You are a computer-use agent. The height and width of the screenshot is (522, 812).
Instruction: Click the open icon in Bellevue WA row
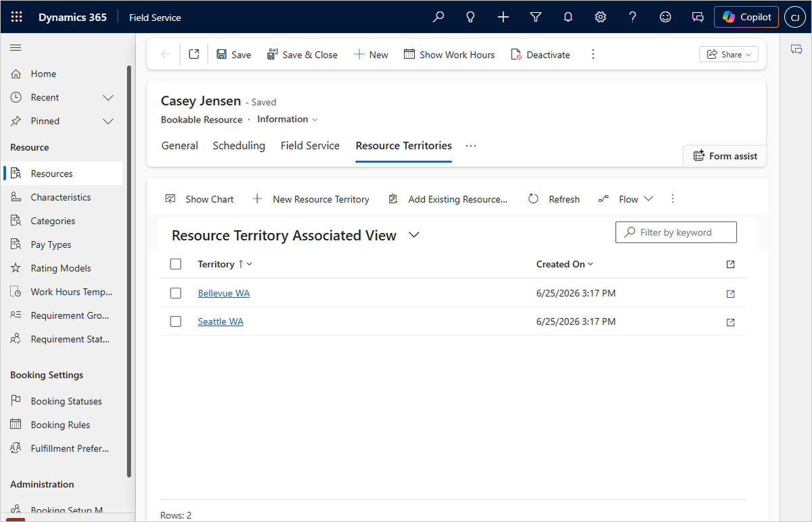[x=730, y=294]
